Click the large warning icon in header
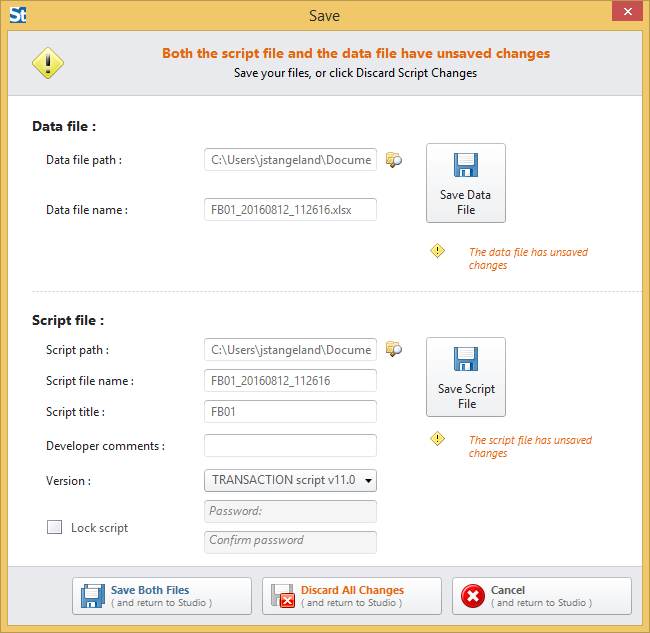The width and height of the screenshot is (650, 633). tap(47, 63)
